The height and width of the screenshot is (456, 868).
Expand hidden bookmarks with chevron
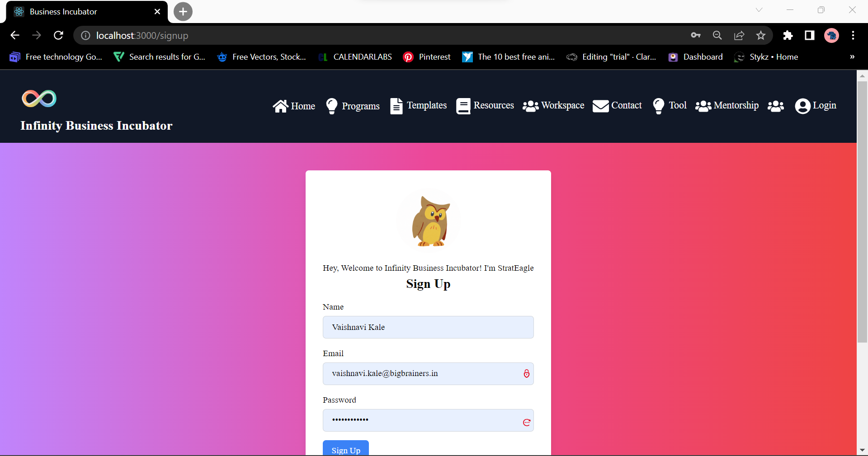[852, 57]
